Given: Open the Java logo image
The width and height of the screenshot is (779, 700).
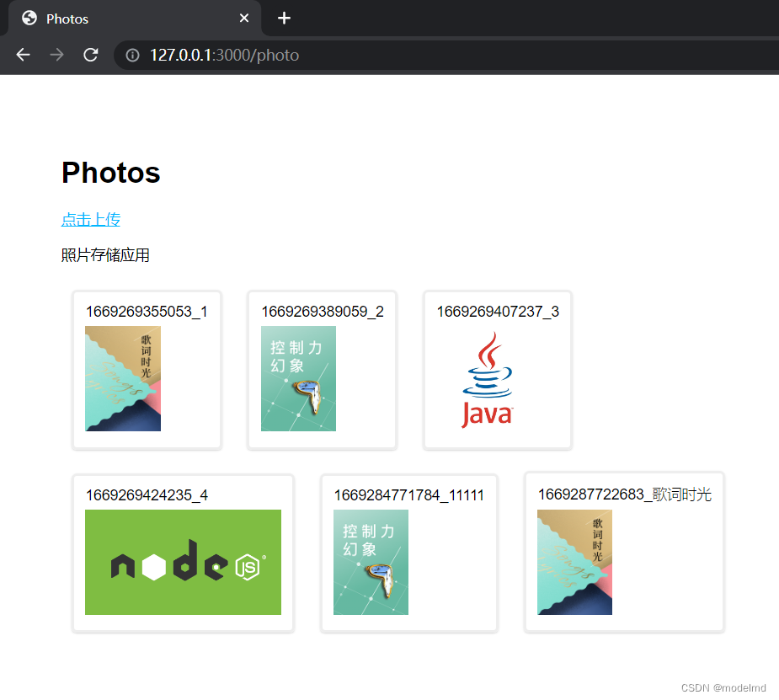Looking at the screenshot, I should click(x=488, y=380).
